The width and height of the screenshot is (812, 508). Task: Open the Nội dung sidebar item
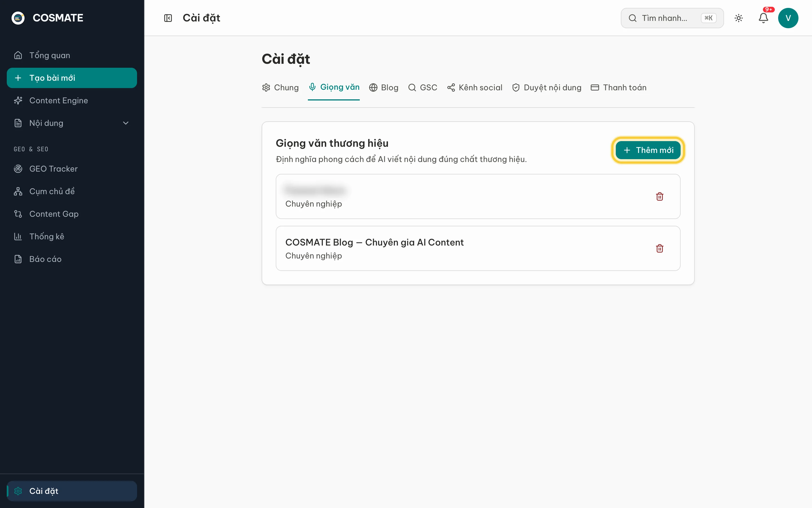tap(72, 123)
